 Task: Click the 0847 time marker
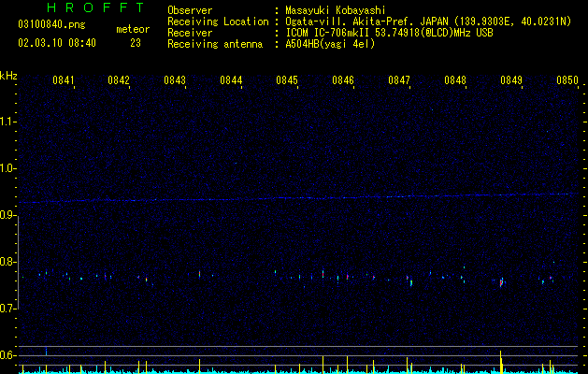click(x=399, y=80)
